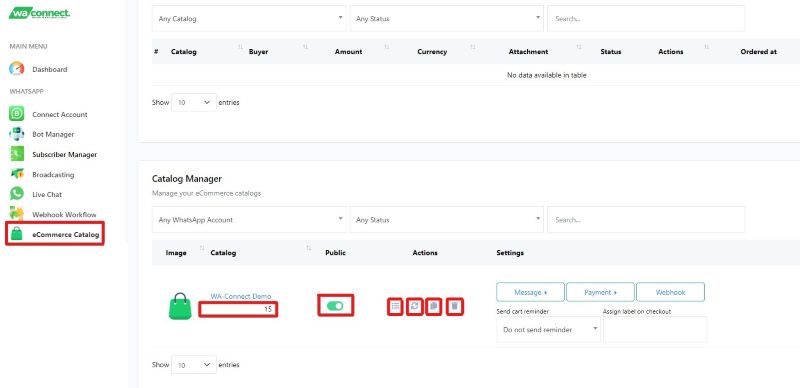800x388 pixels.
Task: Click the Subscriber Manager icon
Action: (17, 154)
